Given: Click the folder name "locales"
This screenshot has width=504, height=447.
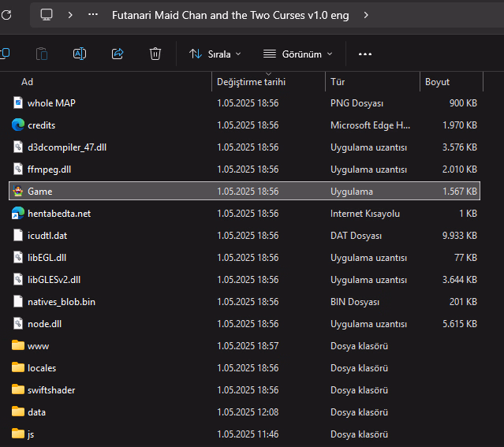Looking at the screenshot, I should (x=42, y=368).
